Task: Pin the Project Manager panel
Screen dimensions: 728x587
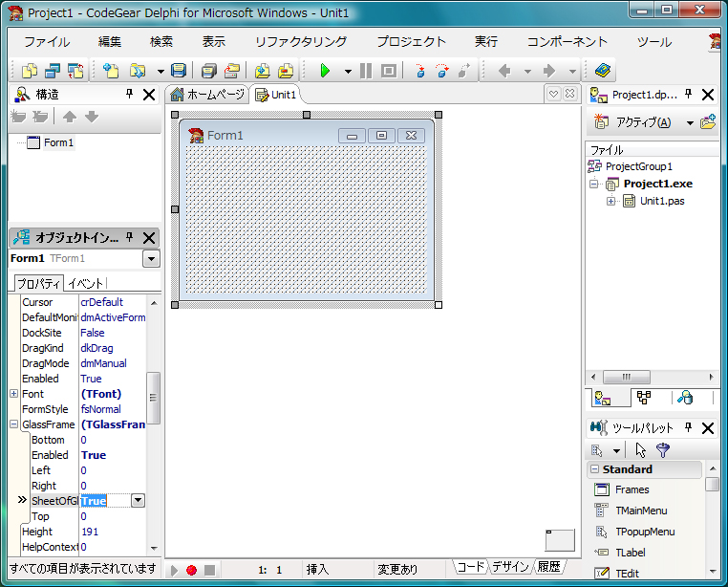Action: point(689,95)
